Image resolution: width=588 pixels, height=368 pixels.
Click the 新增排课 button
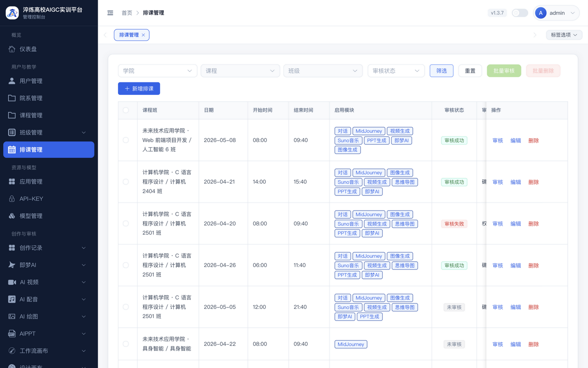point(139,89)
